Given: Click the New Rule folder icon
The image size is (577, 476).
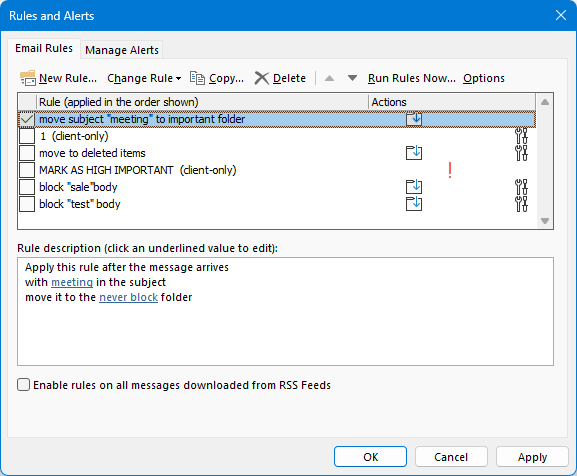Looking at the screenshot, I should (x=28, y=78).
